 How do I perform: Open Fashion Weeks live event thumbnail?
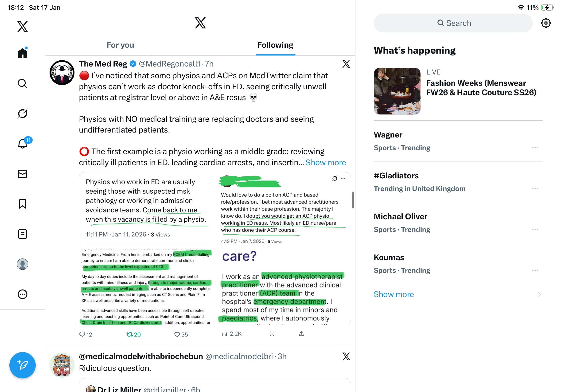click(x=397, y=91)
